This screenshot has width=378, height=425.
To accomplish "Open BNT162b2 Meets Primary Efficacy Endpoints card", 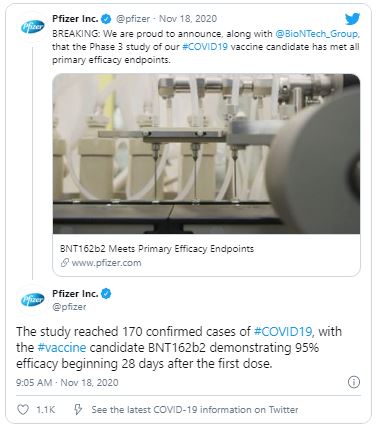I will pos(206,255).
